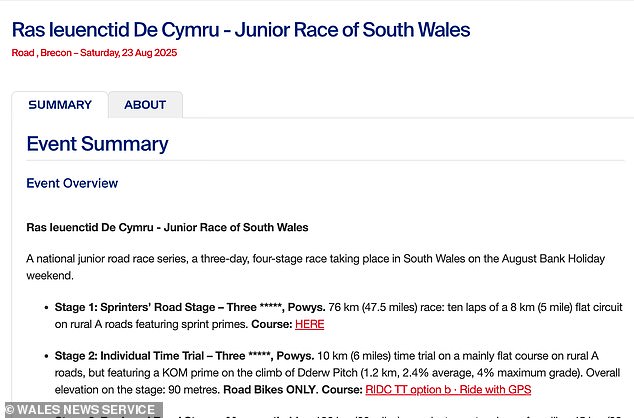Click the national junior road race series paragraph
This screenshot has width=634, height=418.
tap(315, 267)
